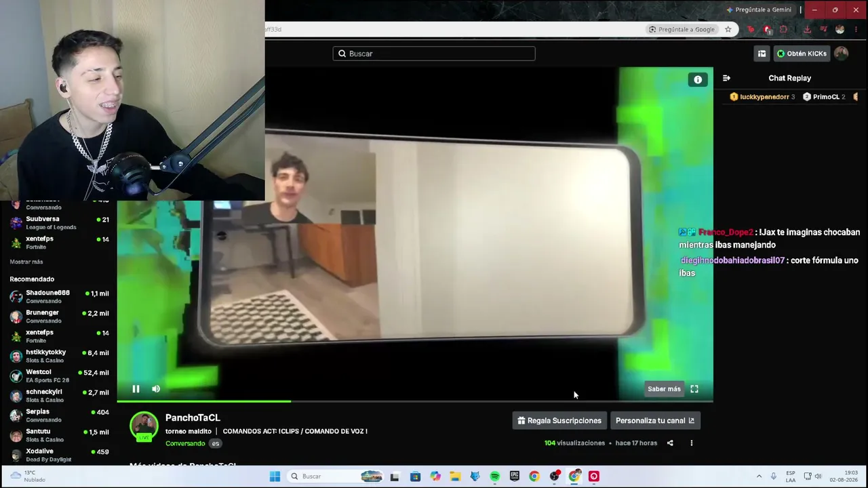Open Shadoune666 recommended channel
Image resolution: width=868 pixels, height=488 pixels.
pos(59,297)
